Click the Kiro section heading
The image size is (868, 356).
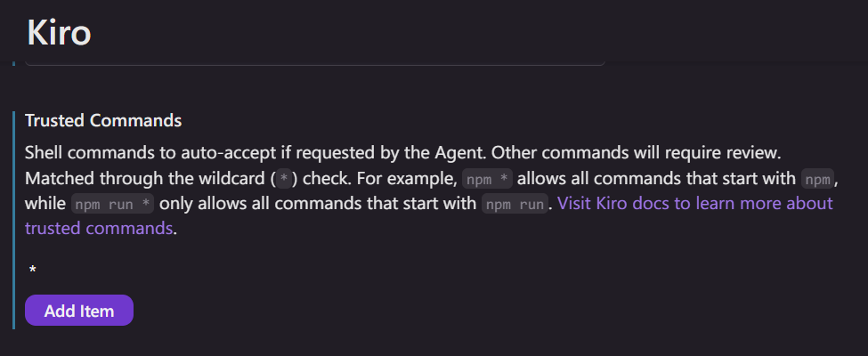point(59,32)
